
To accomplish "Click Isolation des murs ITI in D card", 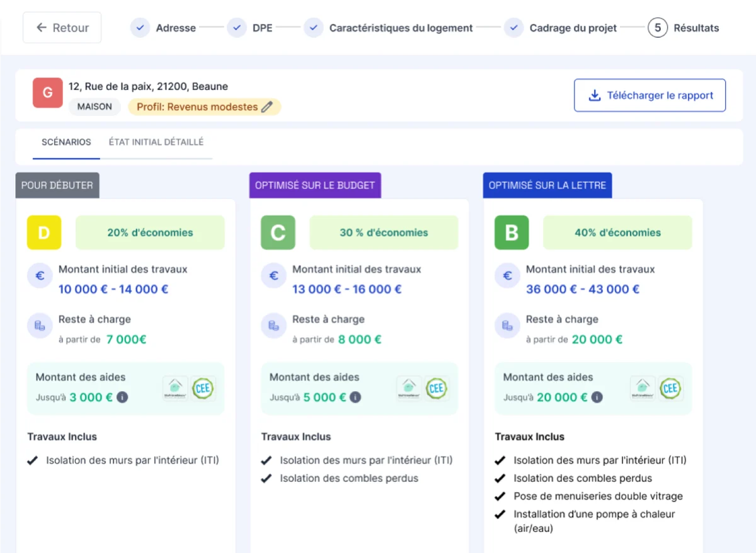I will click(132, 460).
